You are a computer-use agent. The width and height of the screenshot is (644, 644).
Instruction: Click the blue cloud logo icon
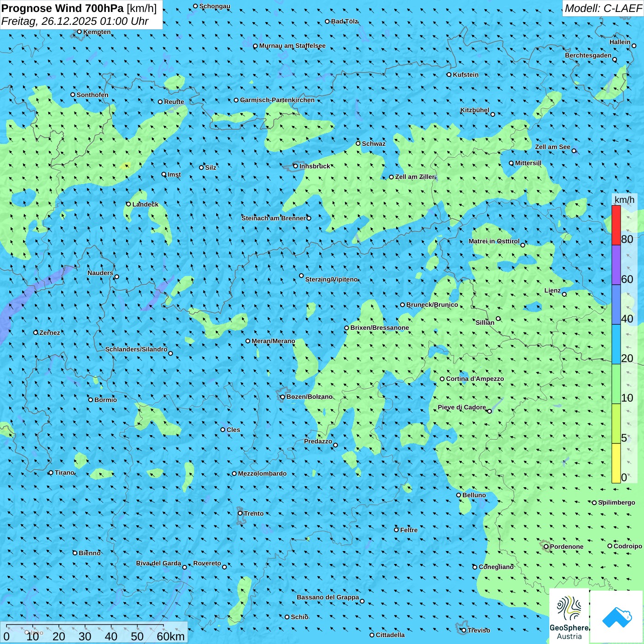click(617, 617)
